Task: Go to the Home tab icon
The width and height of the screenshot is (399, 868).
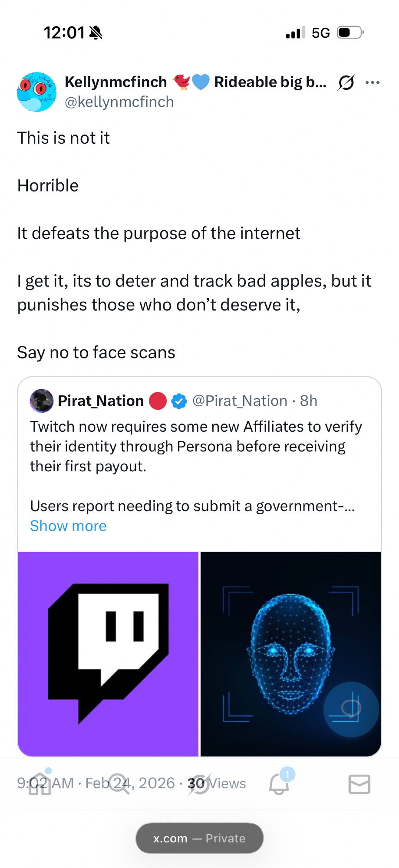Action: (40, 784)
